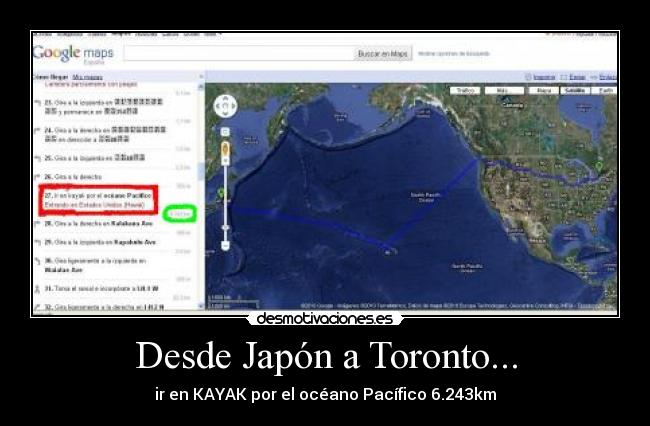The height and width of the screenshot is (426, 650).
Task: Click the map scale bar
Action: [x=233, y=301]
